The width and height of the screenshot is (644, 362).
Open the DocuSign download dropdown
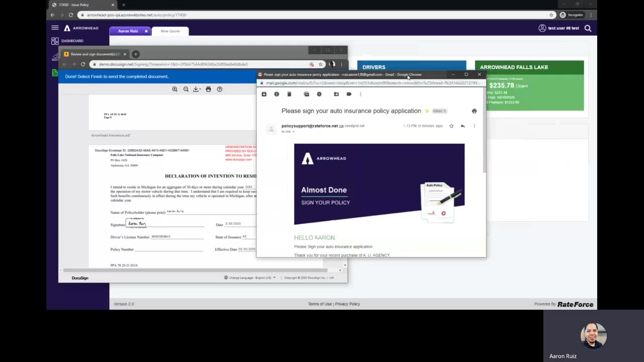coord(197,89)
